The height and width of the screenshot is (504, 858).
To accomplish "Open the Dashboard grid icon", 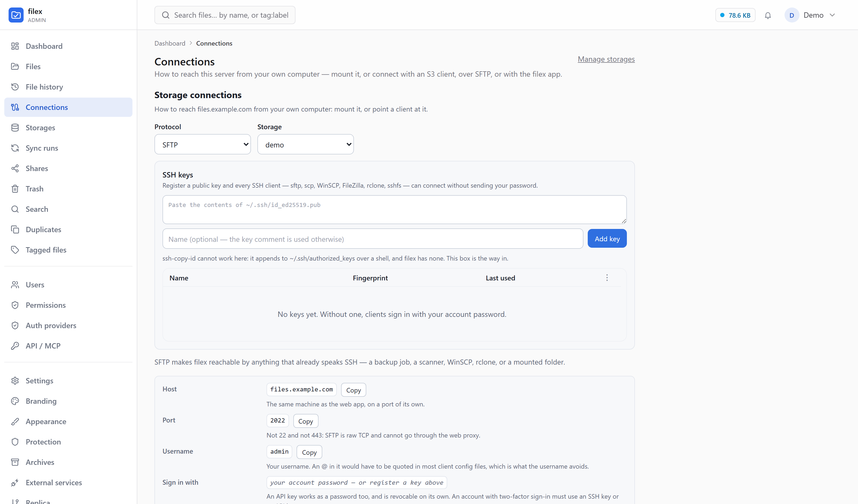I will tap(15, 46).
